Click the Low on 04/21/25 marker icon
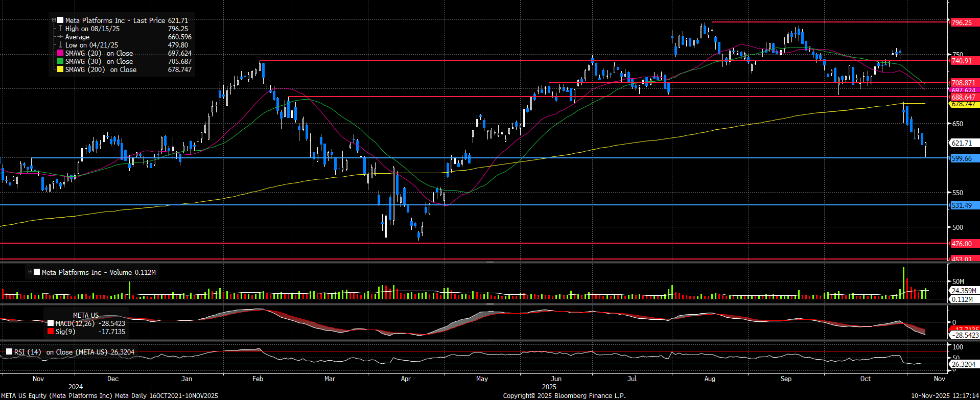Screen dimensions: 980x400 point(60,45)
